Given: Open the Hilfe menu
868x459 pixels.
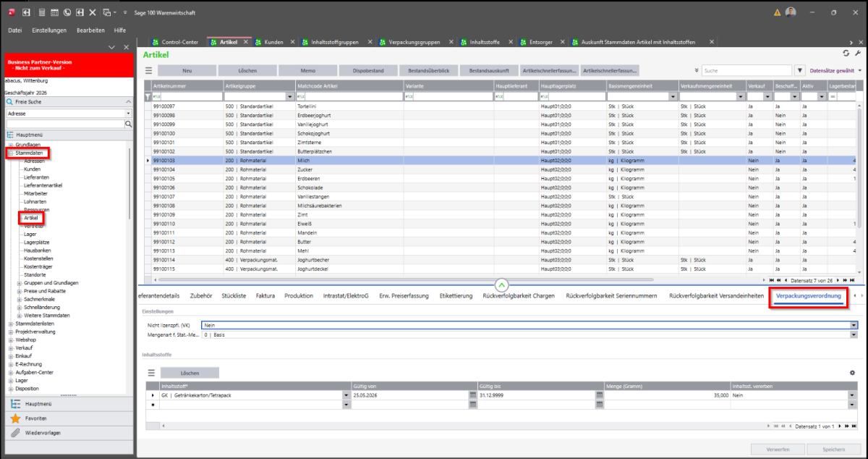Looking at the screenshot, I should pyautogui.click(x=120, y=30).
